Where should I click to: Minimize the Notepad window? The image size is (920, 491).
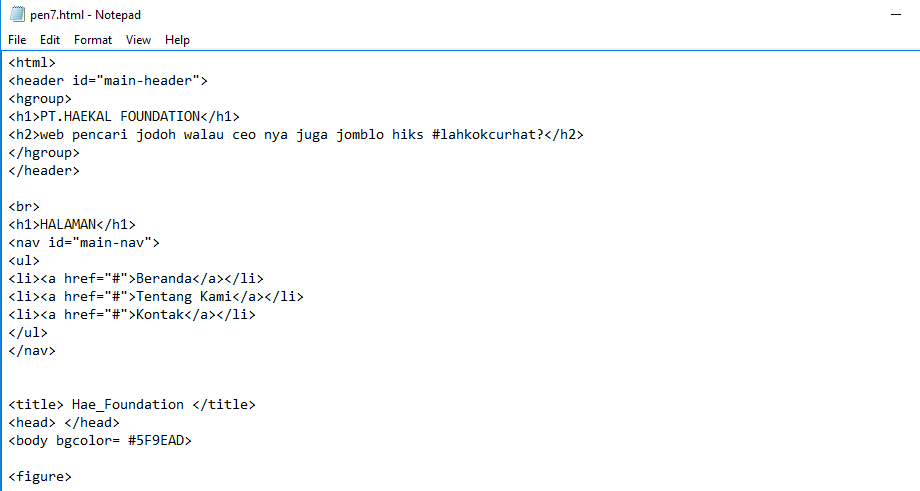(895, 15)
